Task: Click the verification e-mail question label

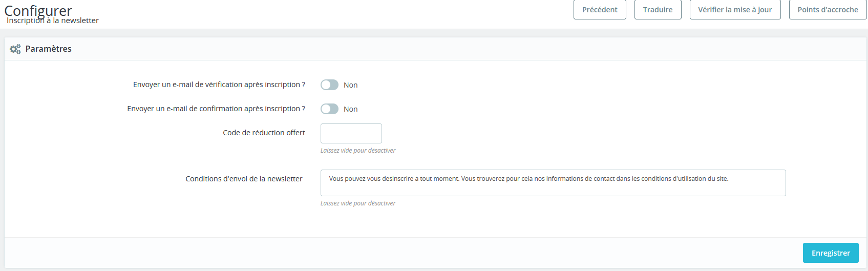Action: point(219,85)
